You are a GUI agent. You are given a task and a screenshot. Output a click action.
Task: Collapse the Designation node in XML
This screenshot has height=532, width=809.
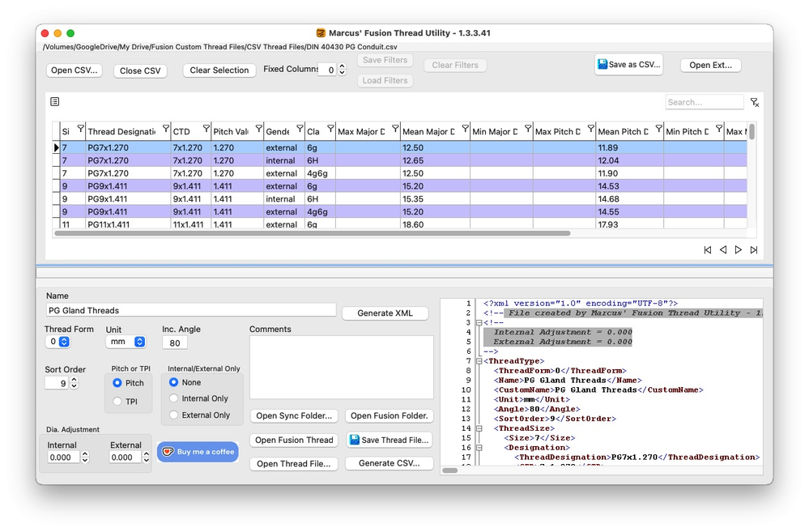click(x=479, y=448)
